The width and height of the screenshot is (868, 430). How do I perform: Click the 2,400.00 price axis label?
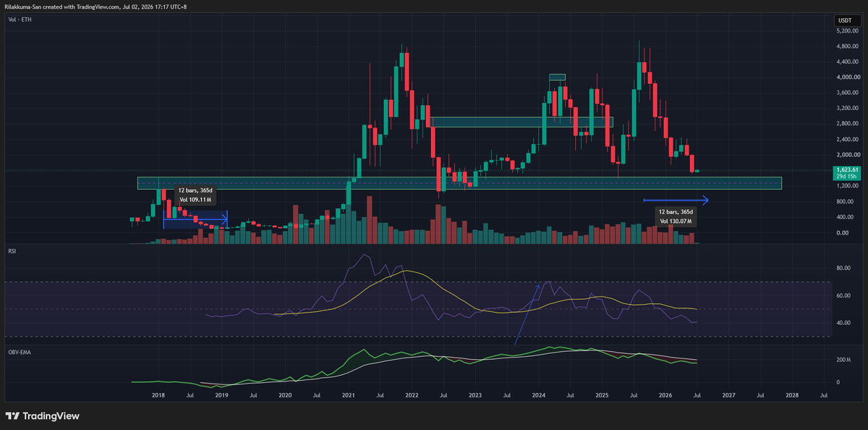(x=847, y=140)
